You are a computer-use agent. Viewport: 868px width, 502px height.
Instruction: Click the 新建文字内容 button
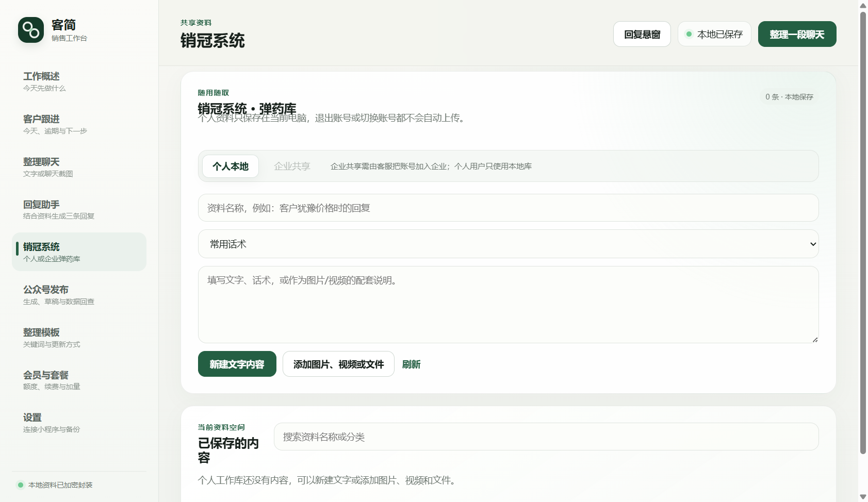[237, 364]
